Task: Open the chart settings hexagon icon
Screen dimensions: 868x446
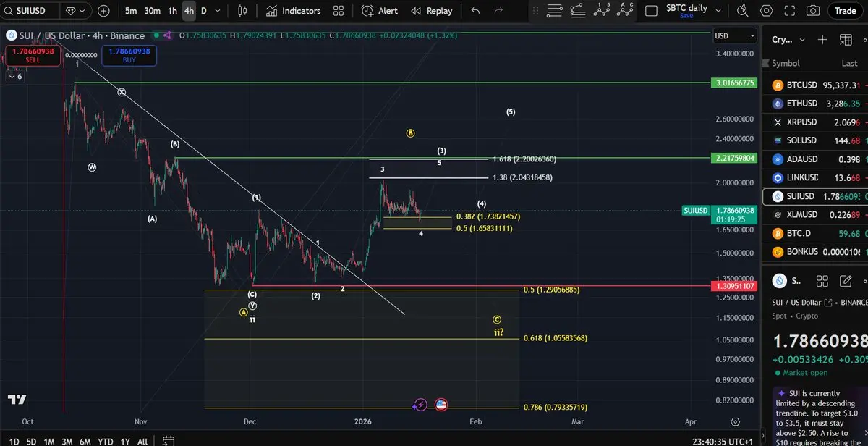Action: coord(767,11)
